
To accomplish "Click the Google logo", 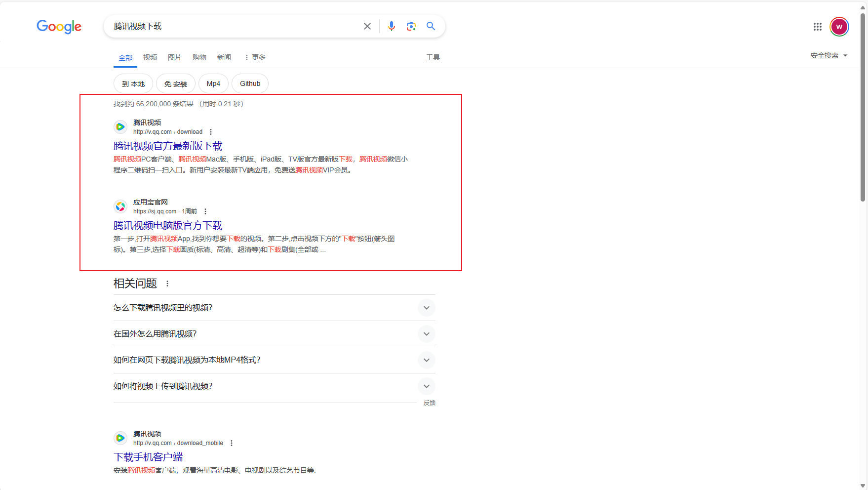I will 59,27.
